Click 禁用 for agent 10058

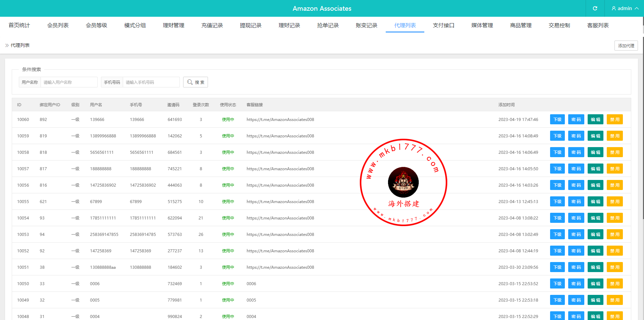[615, 152]
